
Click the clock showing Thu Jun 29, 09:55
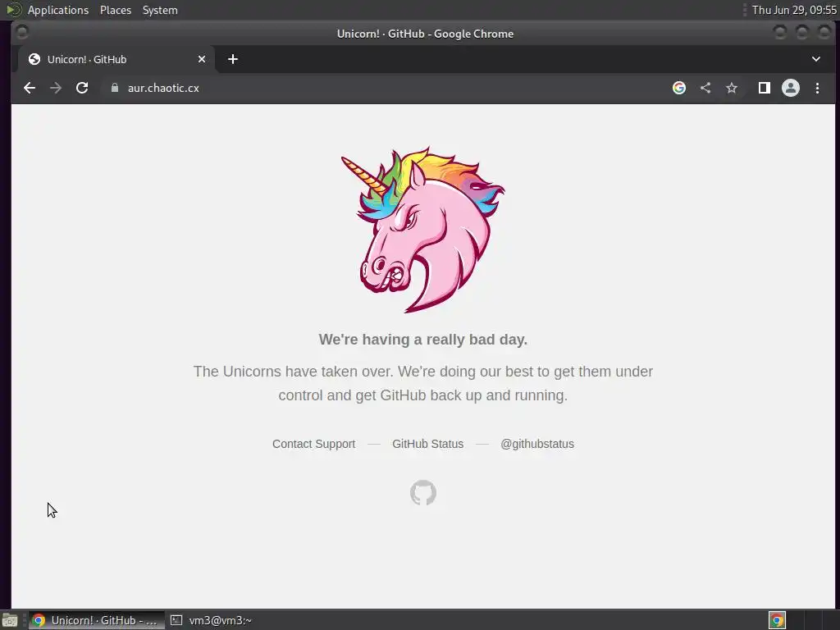[x=794, y=10]
